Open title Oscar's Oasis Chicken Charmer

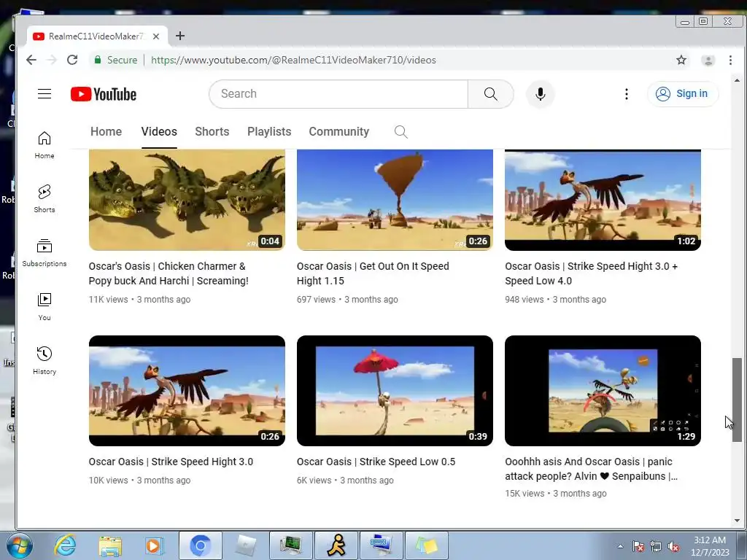169,274
